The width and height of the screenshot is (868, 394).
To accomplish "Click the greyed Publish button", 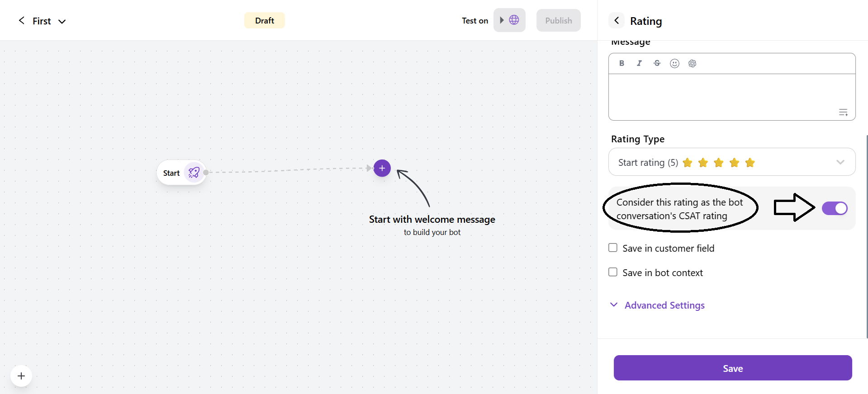I will point(558,21).
